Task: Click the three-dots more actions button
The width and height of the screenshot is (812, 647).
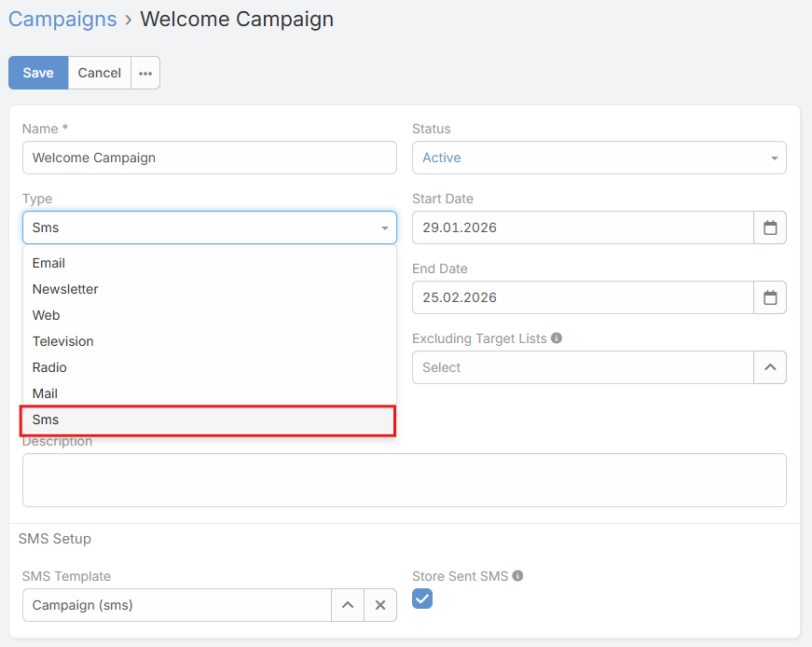Action: coord(145,73)
